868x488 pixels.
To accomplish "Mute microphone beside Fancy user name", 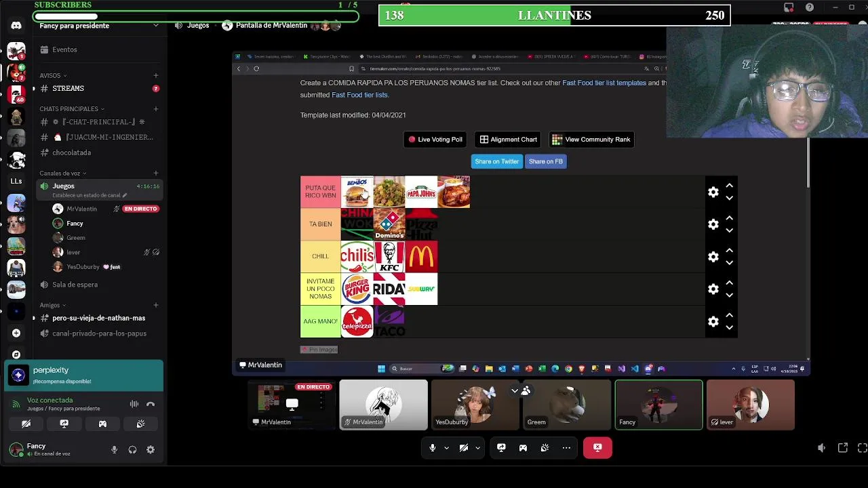I will pos(114,449).
